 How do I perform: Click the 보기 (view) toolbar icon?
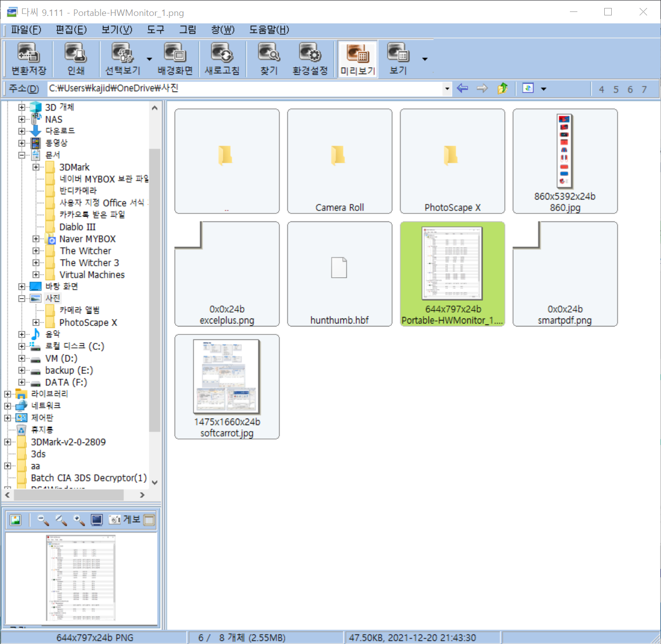pyautogui.click(x=398, y=59)
